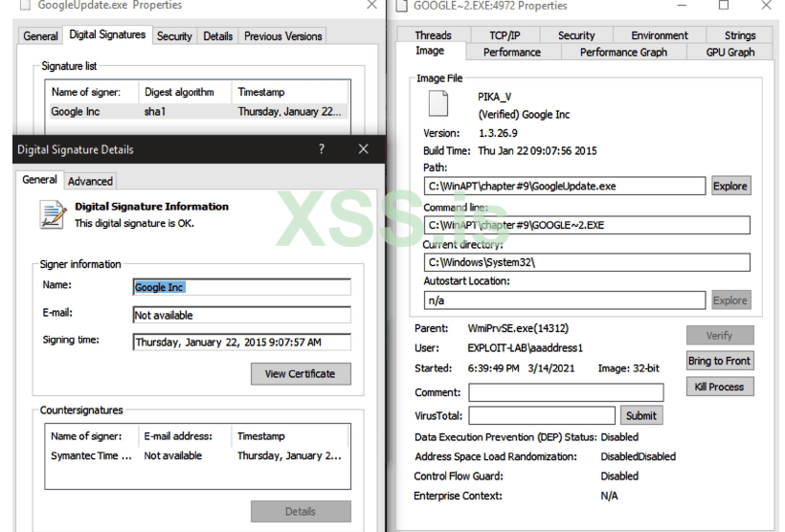Image resolution: width=785 pixels, height=532 pixels.
Task: Open the Performance Graph tab
Action: [x=623, y=52]
